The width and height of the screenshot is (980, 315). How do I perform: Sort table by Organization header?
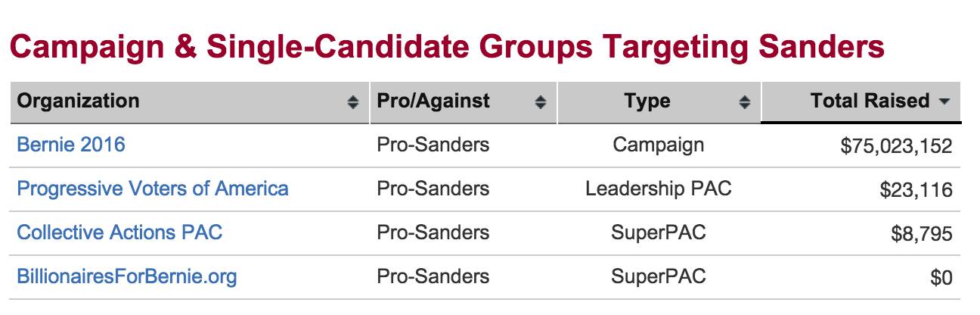click(x=78, y=101)
